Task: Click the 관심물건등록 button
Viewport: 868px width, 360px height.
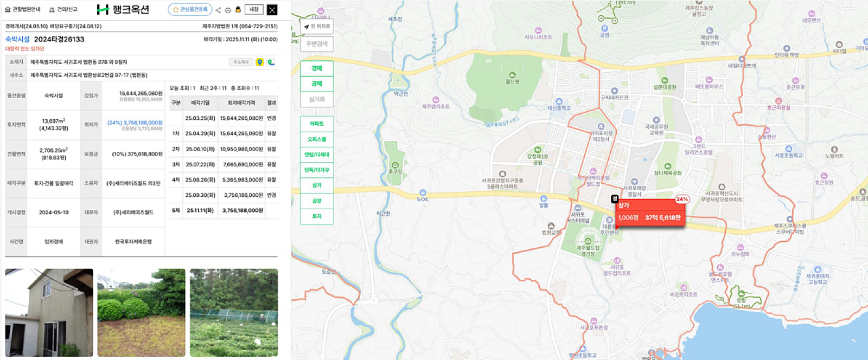Action: point(190,10)
